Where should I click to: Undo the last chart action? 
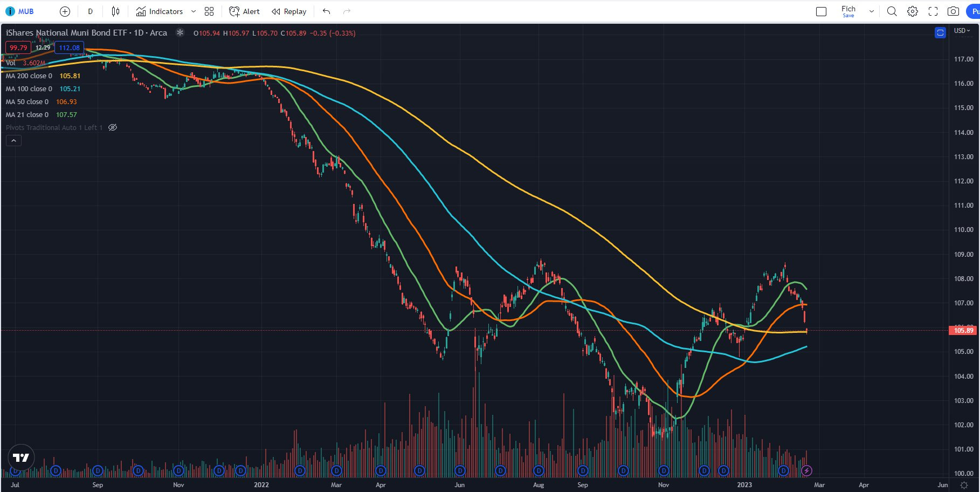[326, 11]
